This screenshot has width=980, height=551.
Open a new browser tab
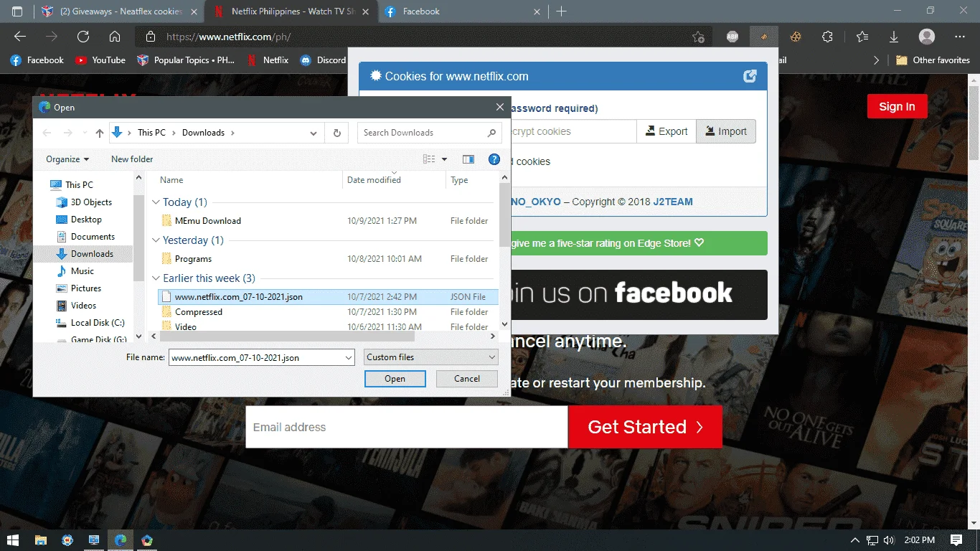tap(562, 11)
